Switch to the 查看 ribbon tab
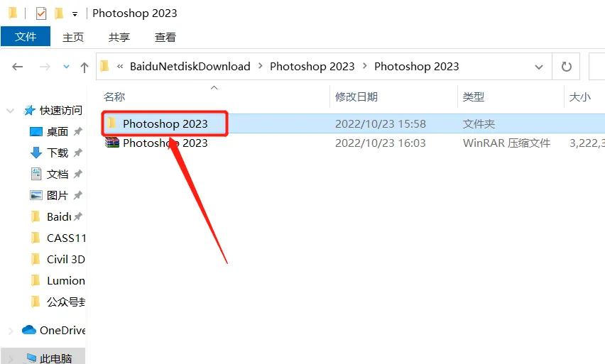This screenshot has width=605, height=364. click(x=165, y=38)
